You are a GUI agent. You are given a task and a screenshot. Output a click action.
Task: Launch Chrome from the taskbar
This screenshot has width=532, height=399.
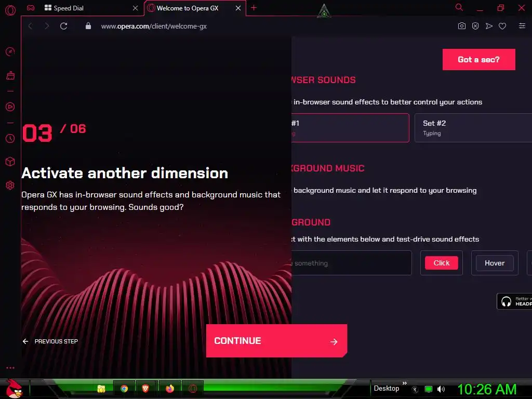click(x=124, y=389)
